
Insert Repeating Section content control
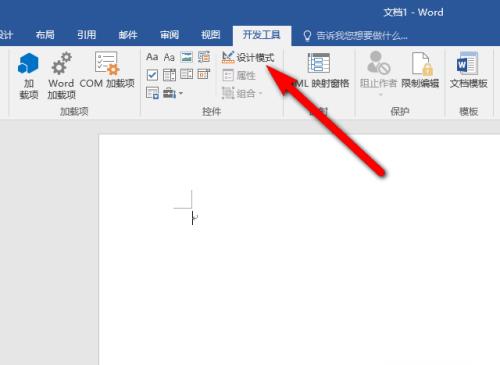[152, 93]
